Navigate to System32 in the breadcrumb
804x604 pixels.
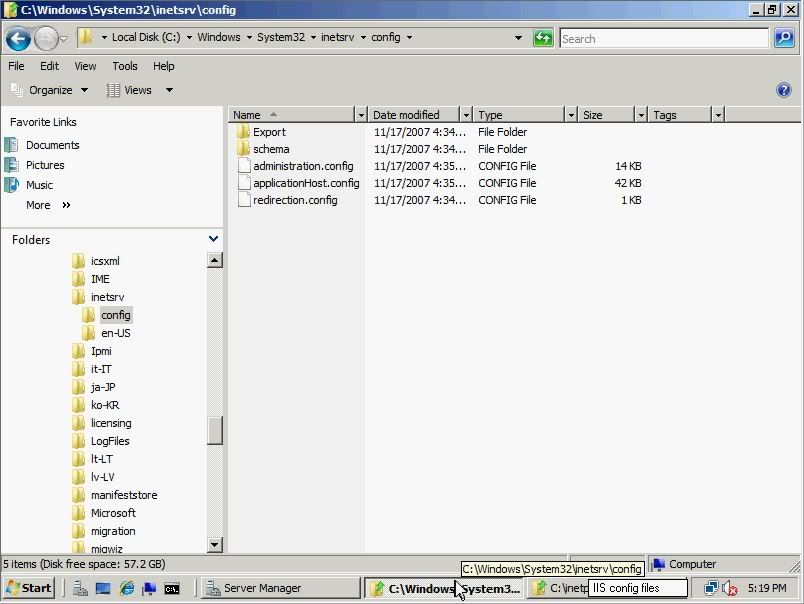click(280, 37)
